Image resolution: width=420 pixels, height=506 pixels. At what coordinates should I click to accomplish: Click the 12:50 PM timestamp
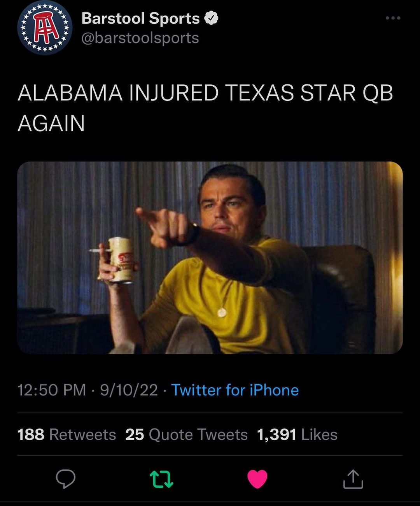[x=52, y=390]
